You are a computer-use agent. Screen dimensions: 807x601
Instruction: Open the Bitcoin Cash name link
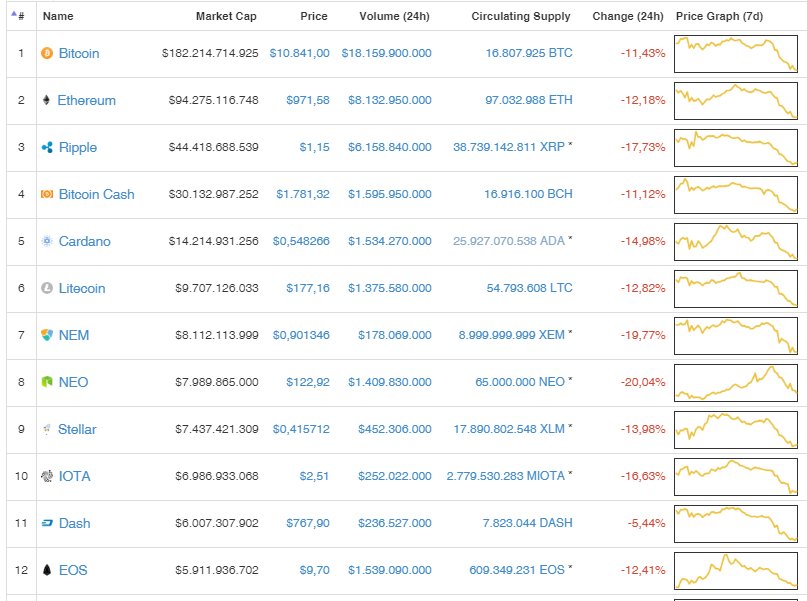click(96, 194)
